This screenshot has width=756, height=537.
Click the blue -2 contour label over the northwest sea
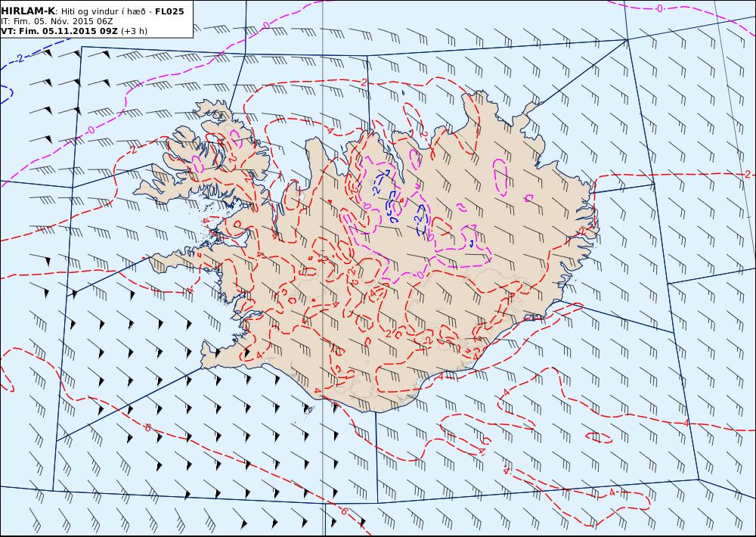[x=19, y=58]
